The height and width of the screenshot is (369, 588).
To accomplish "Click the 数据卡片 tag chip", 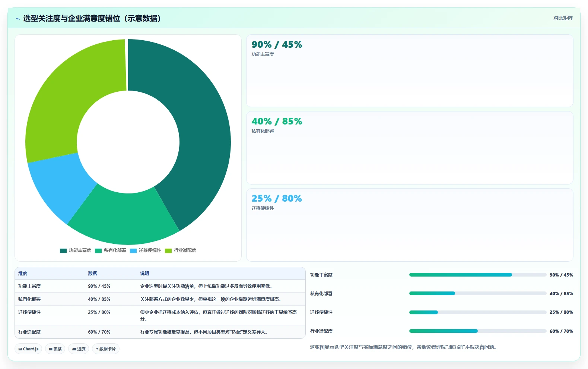I will (x=106, y=349).
